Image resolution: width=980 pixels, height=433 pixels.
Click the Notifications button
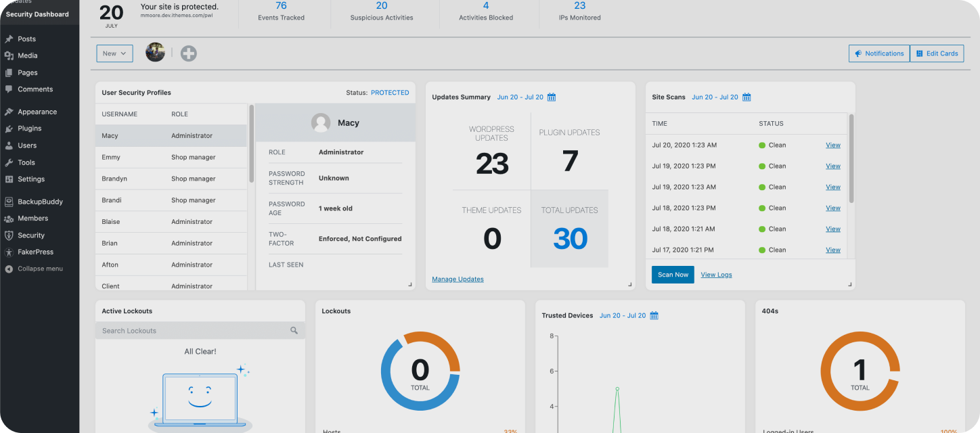coord(879,53)
